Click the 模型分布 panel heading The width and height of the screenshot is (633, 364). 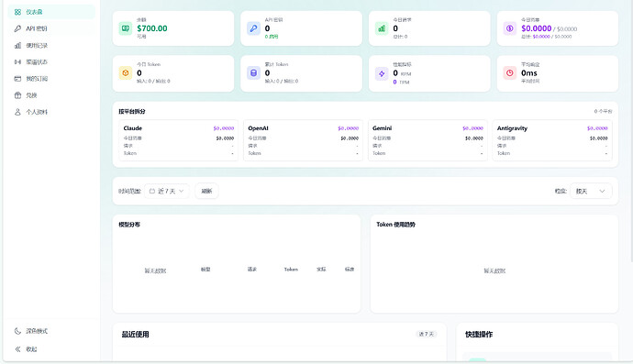coord(129,225)
